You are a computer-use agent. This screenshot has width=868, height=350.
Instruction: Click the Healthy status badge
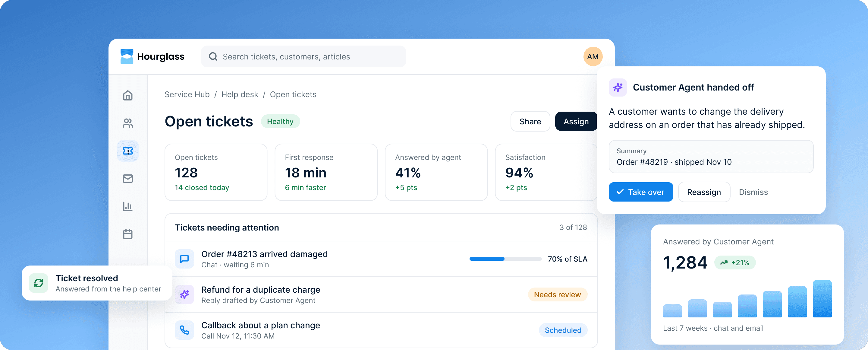(280, 121)
